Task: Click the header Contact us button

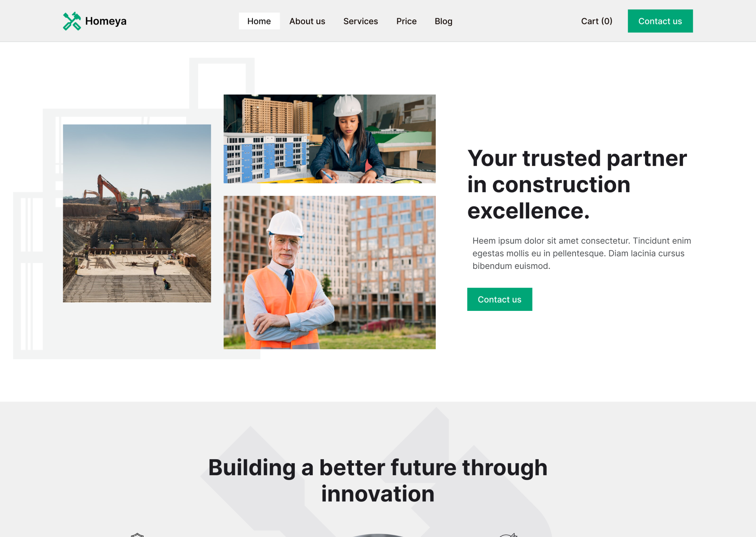Action: (x=660, y=21)
